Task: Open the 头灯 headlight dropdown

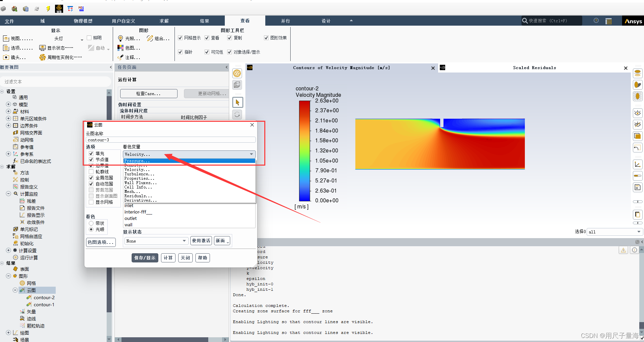Action: click(x=69, y=38)
